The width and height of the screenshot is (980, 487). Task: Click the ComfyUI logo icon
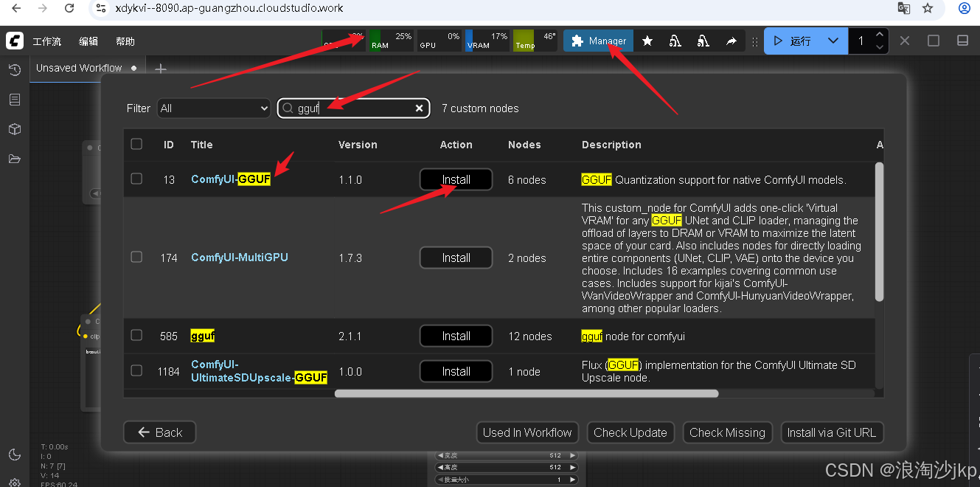[15, 41]
